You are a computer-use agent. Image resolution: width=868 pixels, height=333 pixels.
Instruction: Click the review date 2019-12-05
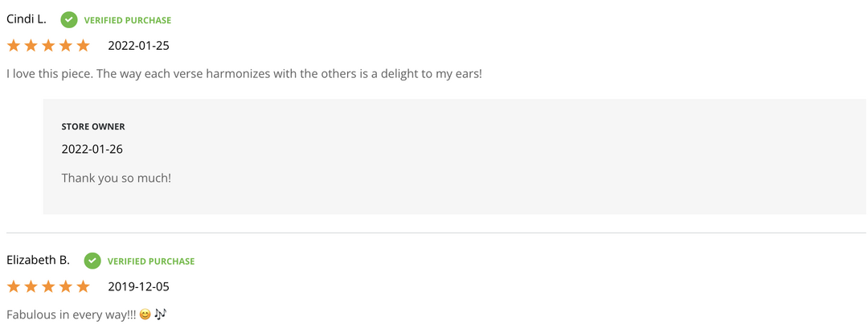pyautogui.click(x=138, y=286)
